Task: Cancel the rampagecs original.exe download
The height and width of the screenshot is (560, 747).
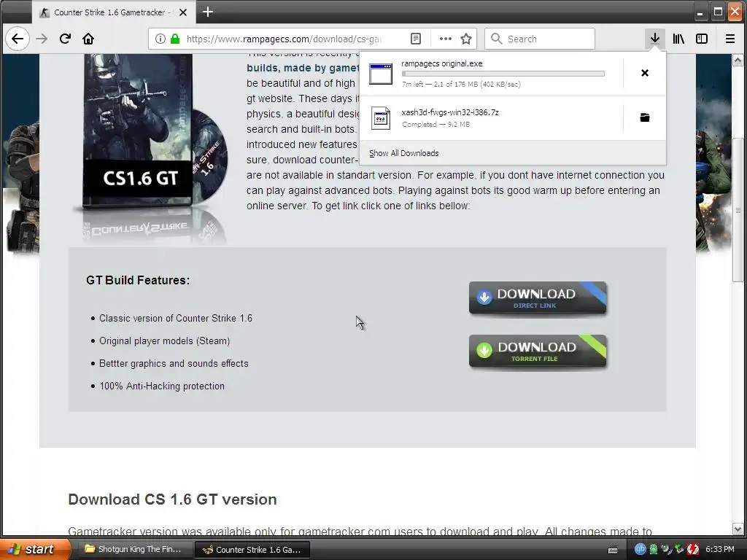Action: pos(645,73)
